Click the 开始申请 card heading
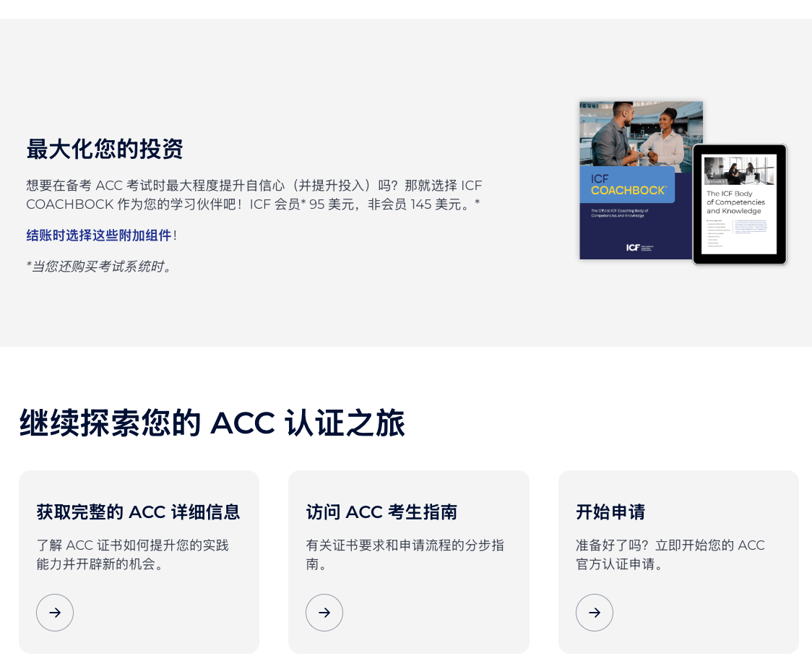812x669 pixels. click(x=610, y=512)
